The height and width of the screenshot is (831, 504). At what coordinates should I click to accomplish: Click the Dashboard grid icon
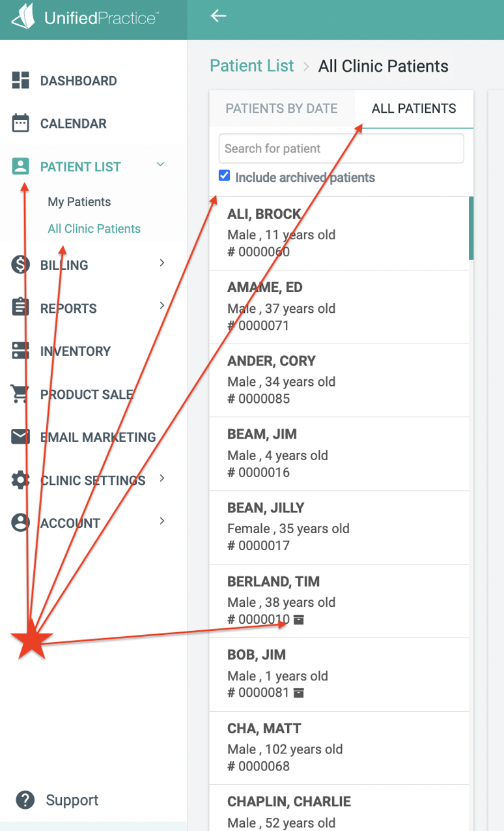coord(21,81)
